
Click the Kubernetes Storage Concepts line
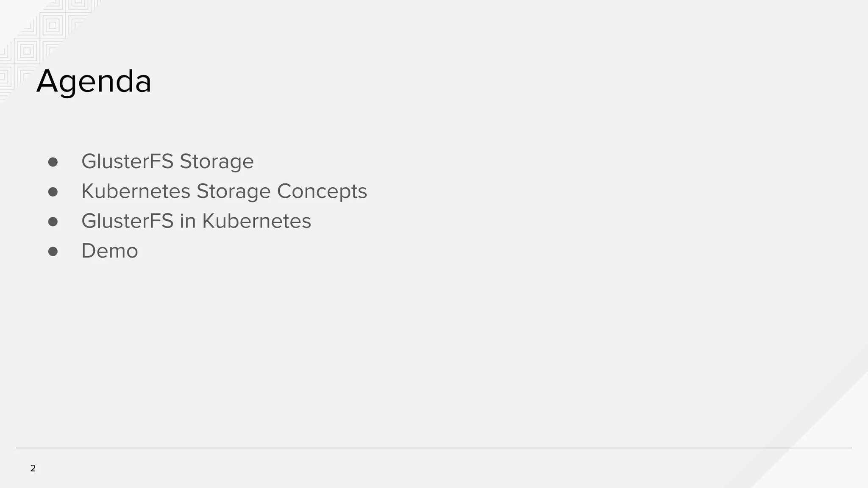tap(224, 191)
